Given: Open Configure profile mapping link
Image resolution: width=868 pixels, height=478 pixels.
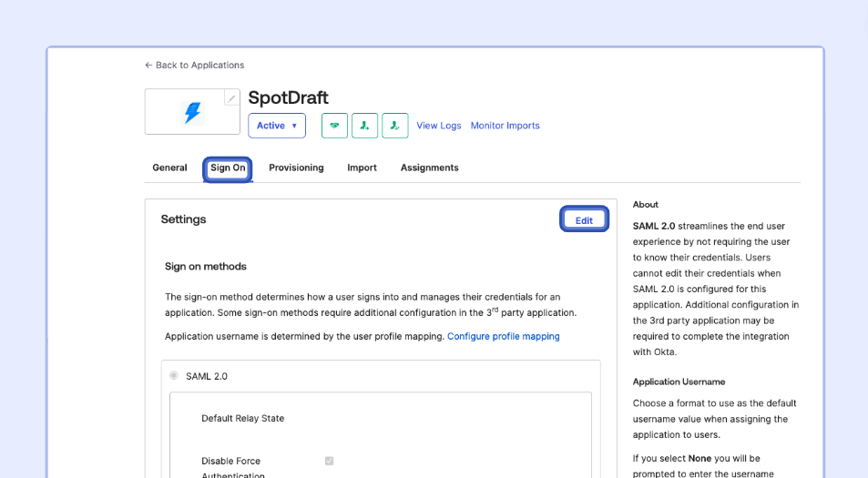Looking at the screenshot, I should [x=503, y=336].
